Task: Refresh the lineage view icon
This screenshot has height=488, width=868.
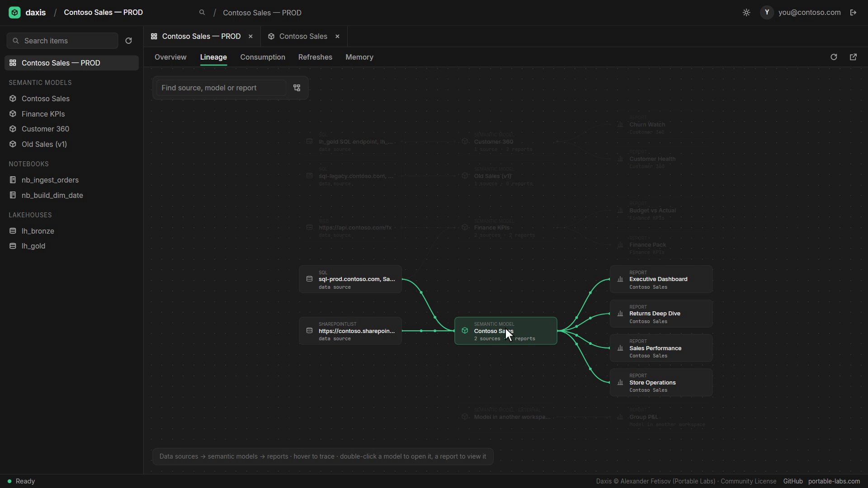Action: 834,57
